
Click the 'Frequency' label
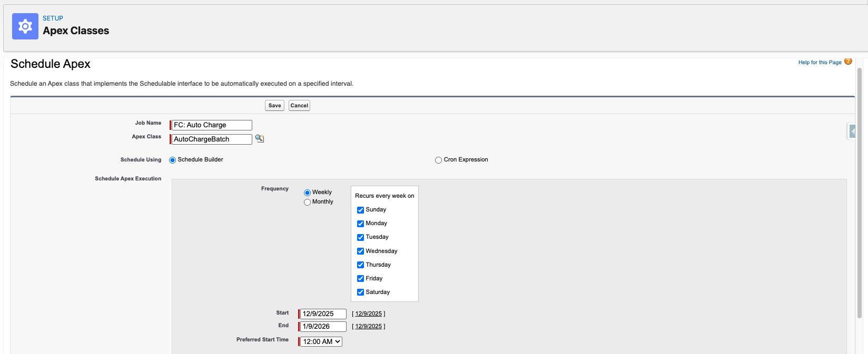[x=275, y=189]
